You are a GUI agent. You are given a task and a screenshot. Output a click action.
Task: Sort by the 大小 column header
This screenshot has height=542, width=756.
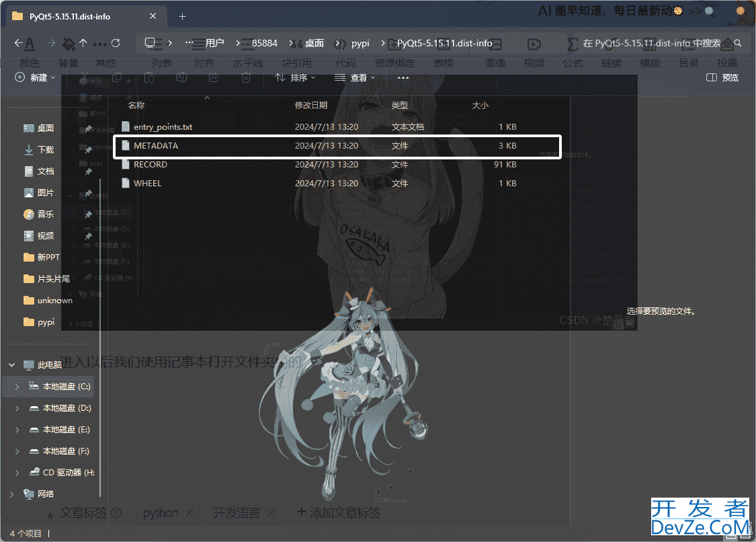pos(480,105)
